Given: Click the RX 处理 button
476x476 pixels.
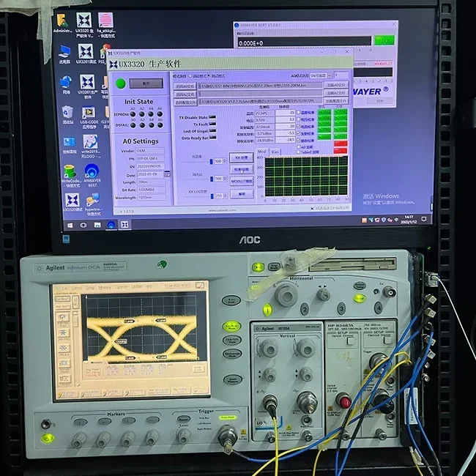Looking at the screenshot, I should (x=242, y=158).
